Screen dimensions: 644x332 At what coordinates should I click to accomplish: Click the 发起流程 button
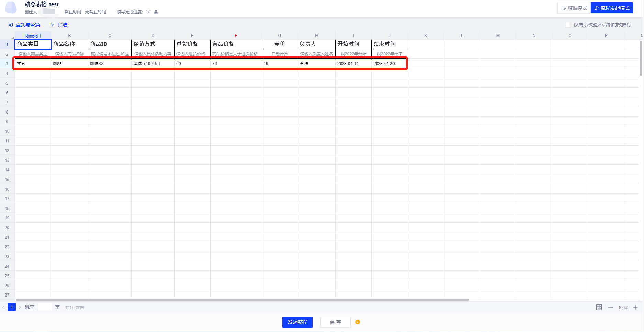pyautogui.click(x=297, y=322)
